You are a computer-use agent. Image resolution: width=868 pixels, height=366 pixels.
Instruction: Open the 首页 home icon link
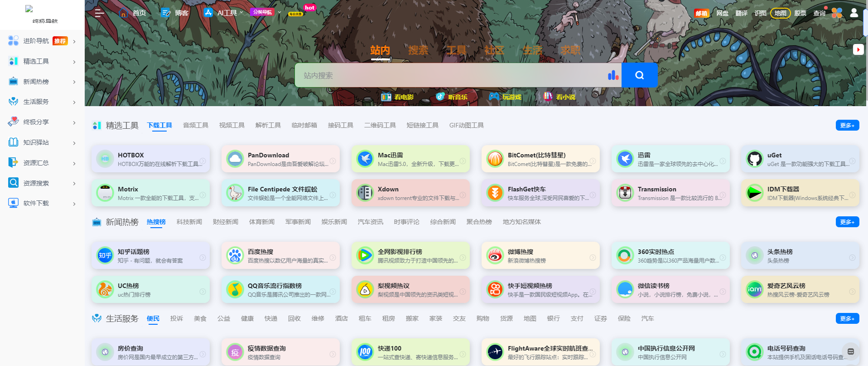[123, 13]
